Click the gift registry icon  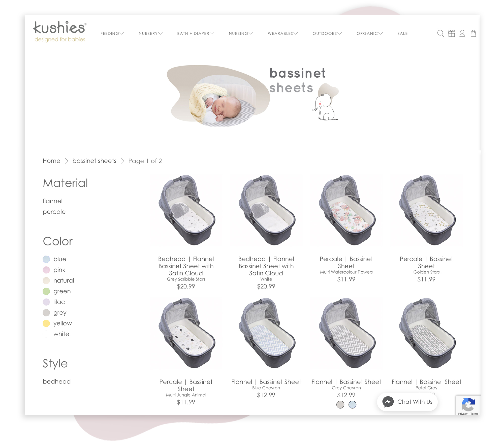(x=452, y=34)
